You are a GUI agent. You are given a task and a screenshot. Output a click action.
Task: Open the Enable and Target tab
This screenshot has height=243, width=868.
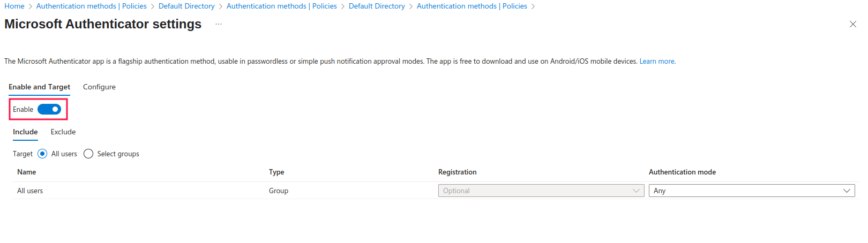[39, 87]
